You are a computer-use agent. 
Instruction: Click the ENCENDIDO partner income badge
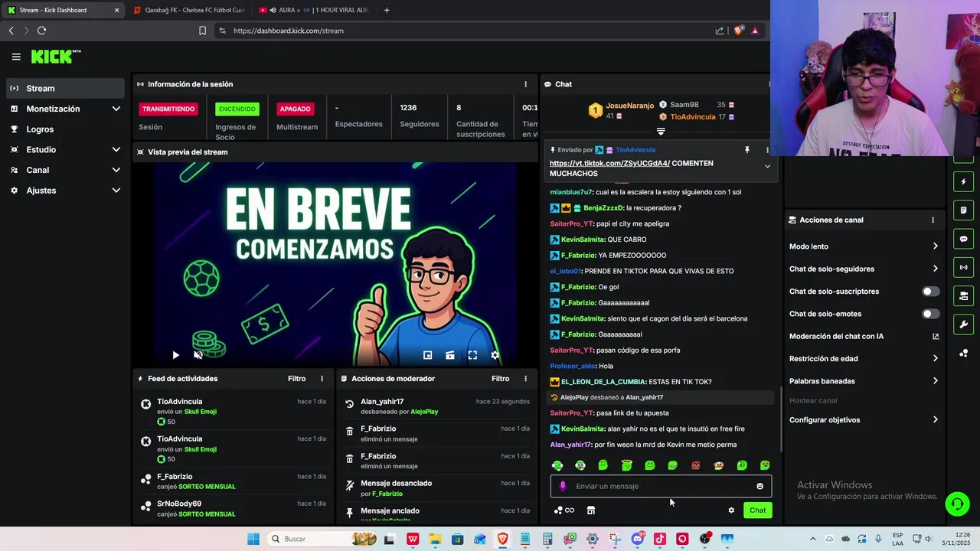click(x=237, y=109)
